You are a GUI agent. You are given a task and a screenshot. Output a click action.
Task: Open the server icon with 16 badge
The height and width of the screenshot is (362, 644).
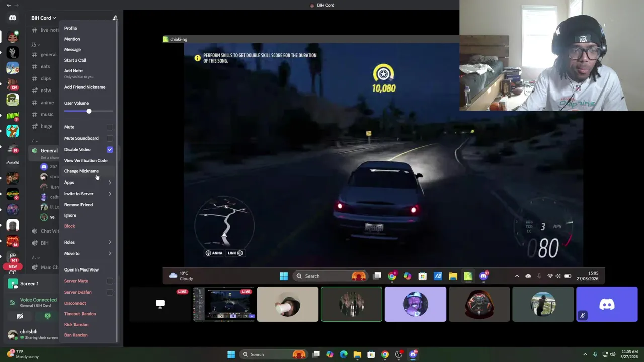[x=13, y=241]
